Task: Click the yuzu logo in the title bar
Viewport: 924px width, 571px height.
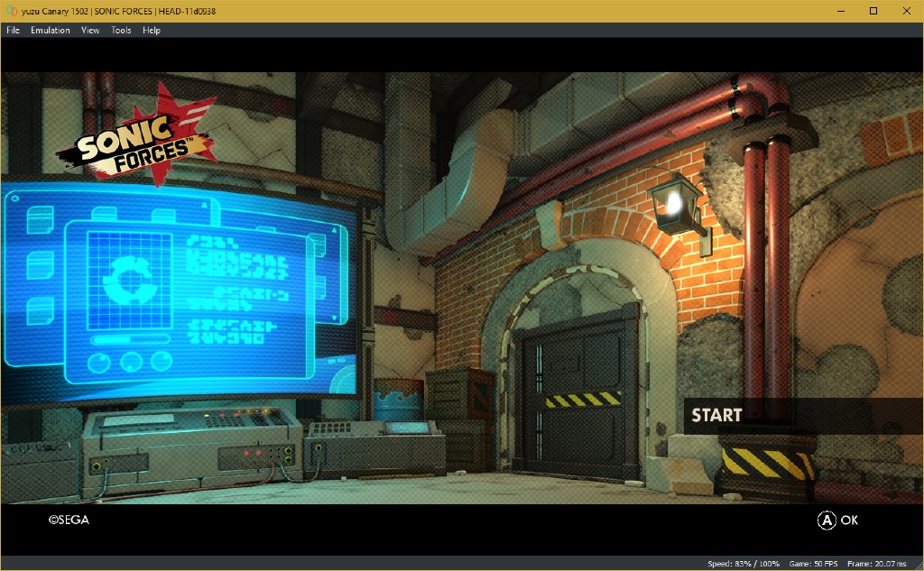Action: pyautogui.click(x=11, y=11)
